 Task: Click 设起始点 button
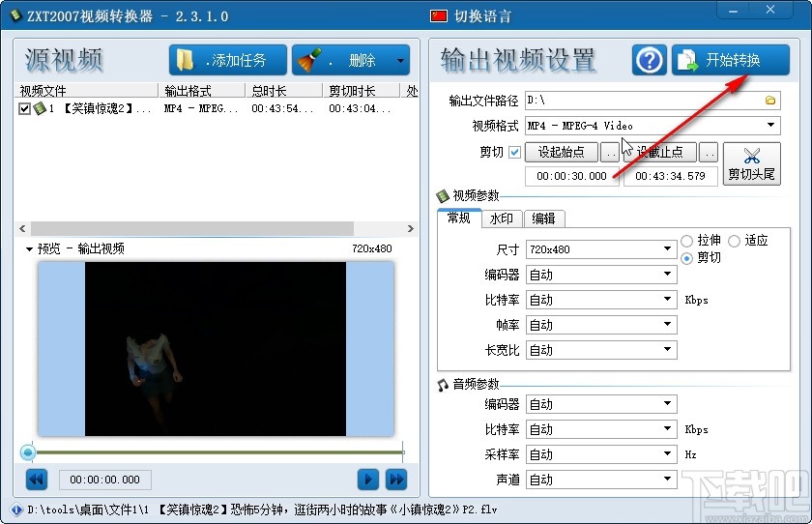562,152
